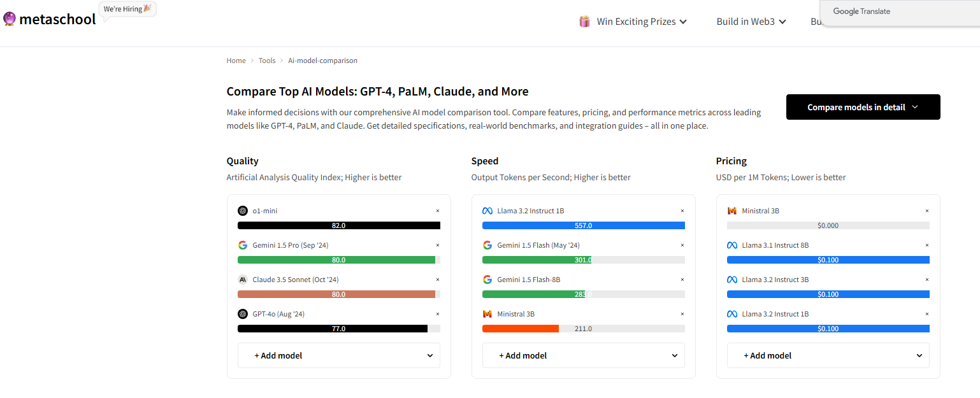The height and width of the screenshot is (398, 980).
Task: Remove Claude 3.5 Sonnet (Oct '24) from Quality
Action: [x=438, y=280]
